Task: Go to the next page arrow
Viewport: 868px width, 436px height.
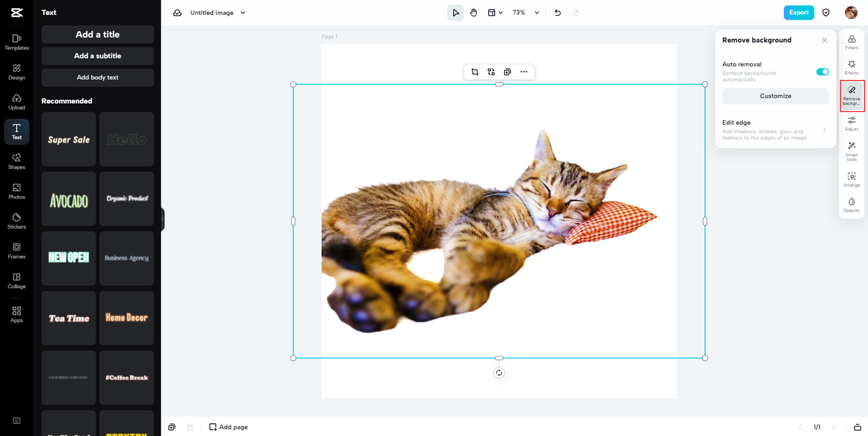Action: tap(834, 427)
